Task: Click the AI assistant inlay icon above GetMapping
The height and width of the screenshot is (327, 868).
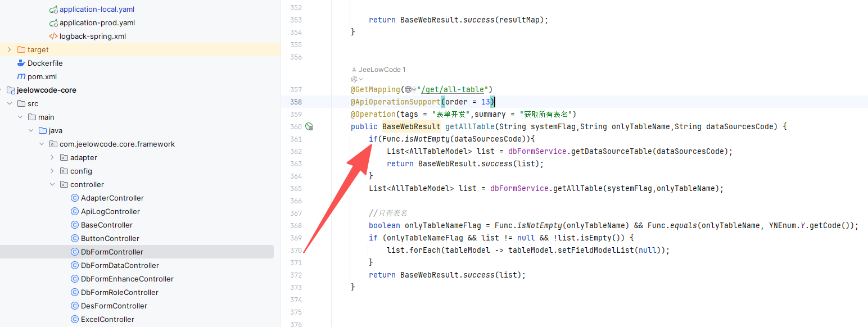Action: coord(354,79)
